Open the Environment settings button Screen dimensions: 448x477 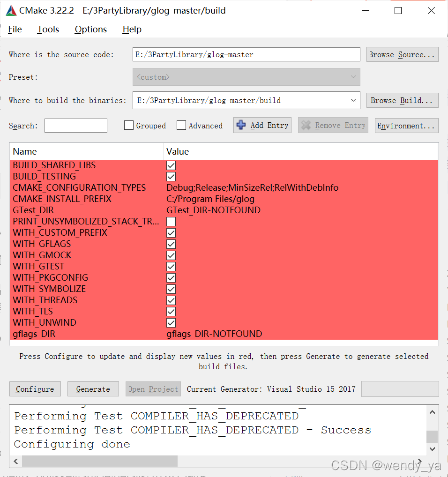click(x=406, y=126)
